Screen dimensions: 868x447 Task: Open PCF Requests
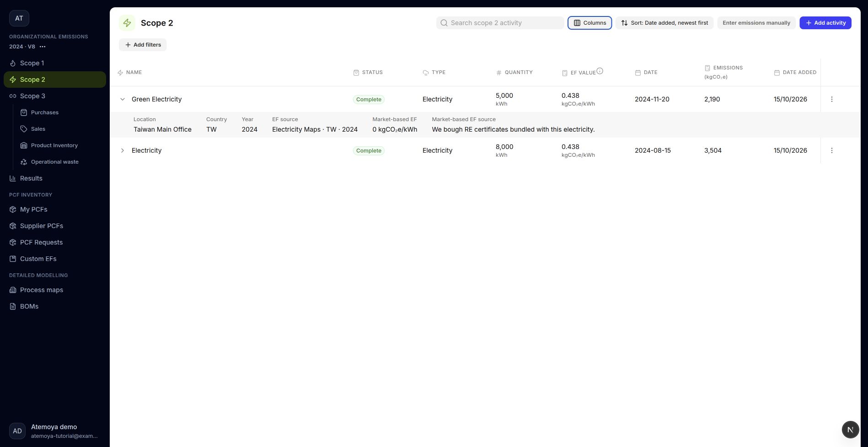pyautogui.click(x=55, y=242)
